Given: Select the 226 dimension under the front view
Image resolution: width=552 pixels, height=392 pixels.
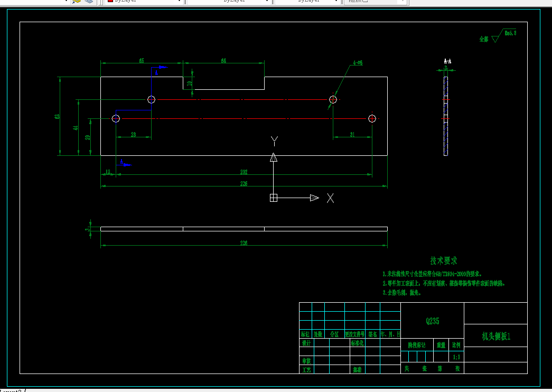Looking at the screenshot, I should coord(244,183).
